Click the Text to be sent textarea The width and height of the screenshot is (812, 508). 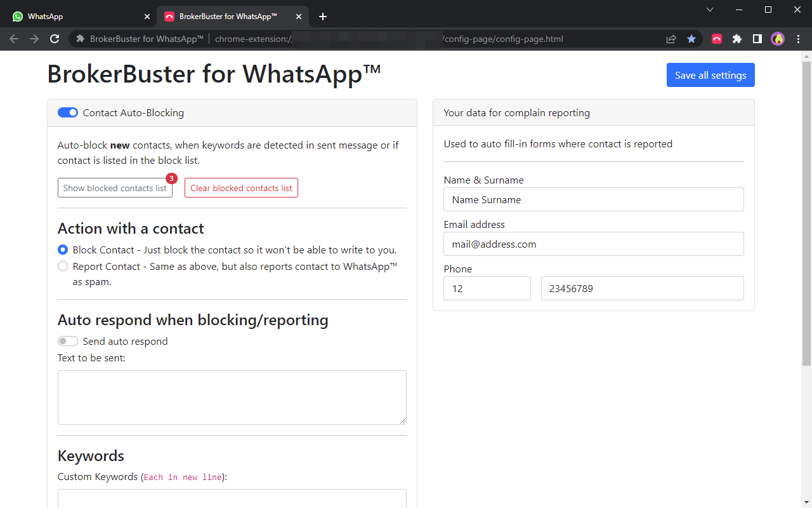(x=232, y=398)
